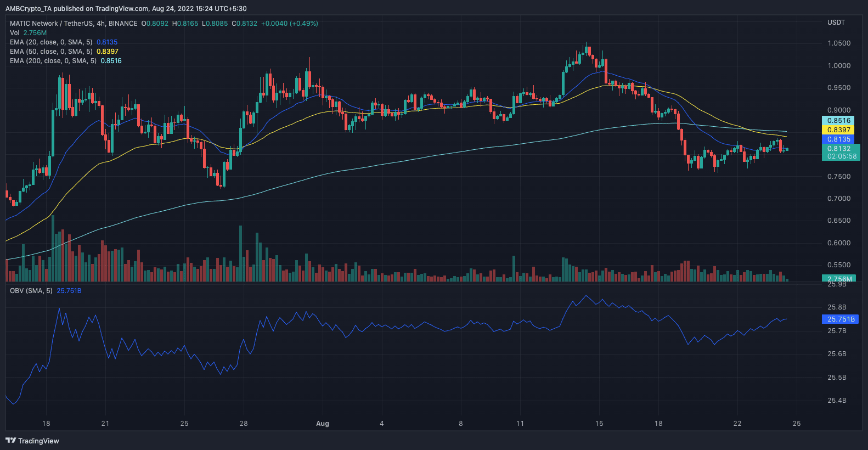868x450 pixels.
Task: Click the 0.7500 price axis tick
Action: tap(839, 177)
